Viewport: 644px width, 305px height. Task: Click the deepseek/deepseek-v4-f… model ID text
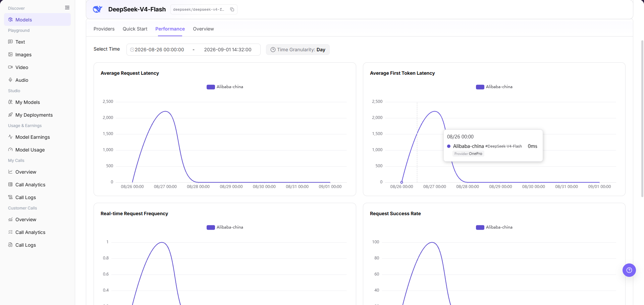click(x=199, y=9)
